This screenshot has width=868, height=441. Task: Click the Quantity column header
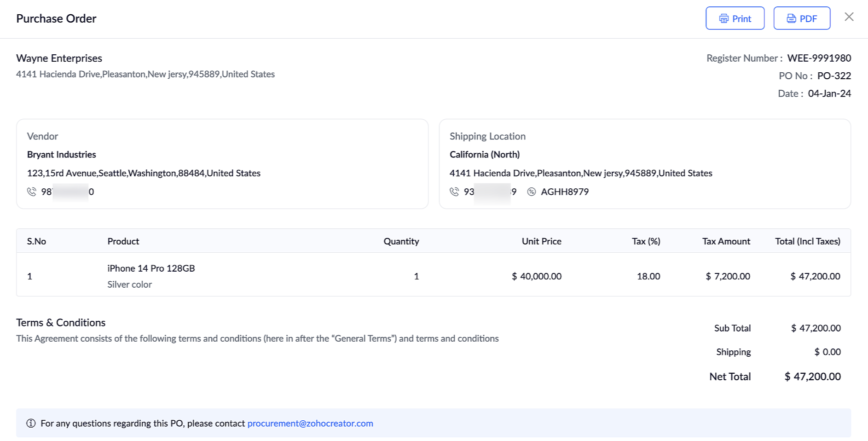click(x=401, y=241)
